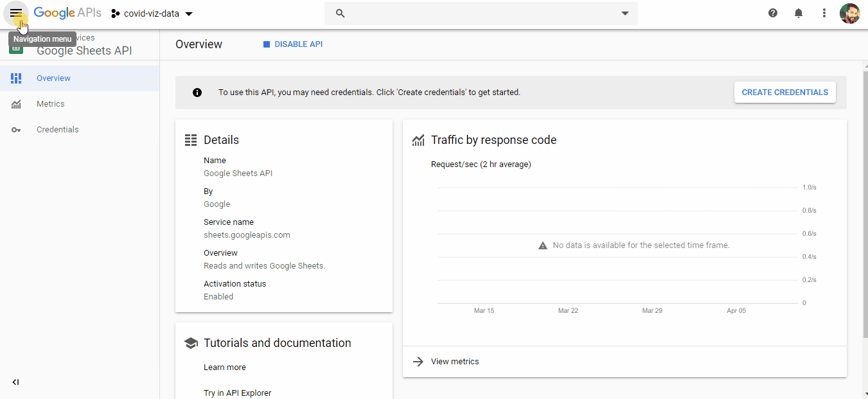Viewport: 868px width, 399px height.
Task: Click the Metrics chart icon in sidebar
Action: point(16,104)
